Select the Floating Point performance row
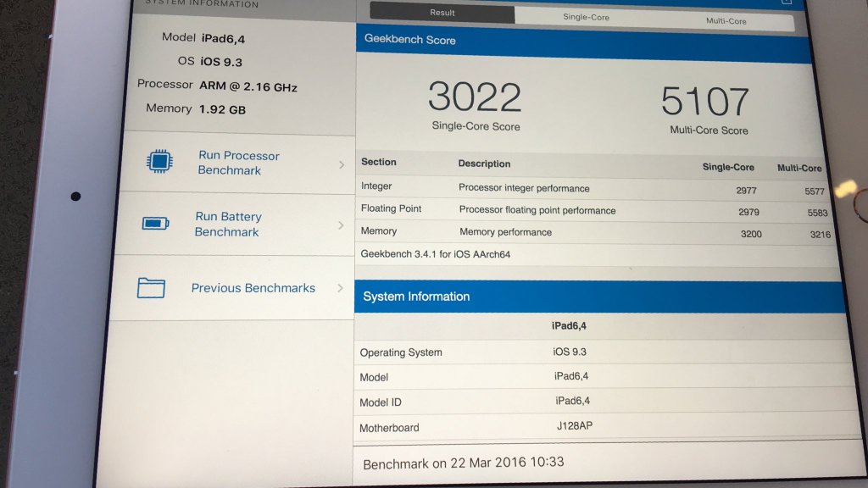The width and height of the screenshot is (868, 488). (593, 210)
